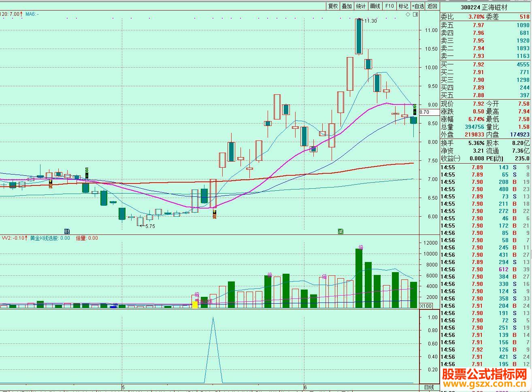Click month 6 marker on time axis

[306, 388]
